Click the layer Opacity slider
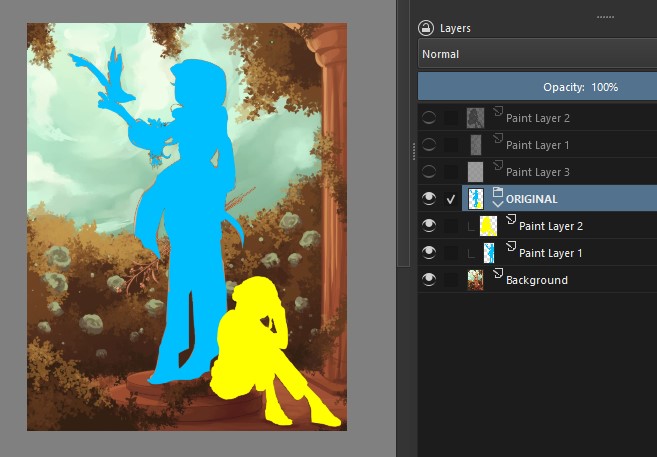The image size is (657, 457). point(537,87)
